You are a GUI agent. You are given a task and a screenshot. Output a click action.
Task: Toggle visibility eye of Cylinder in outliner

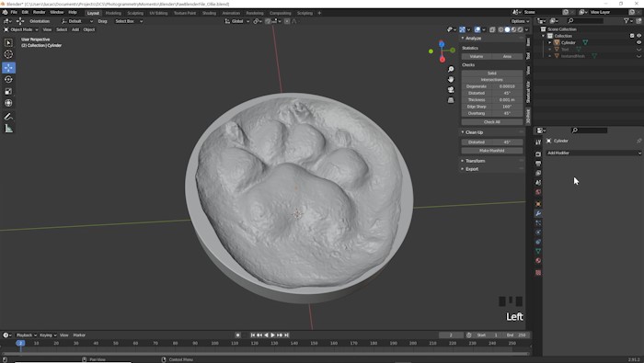638,42
